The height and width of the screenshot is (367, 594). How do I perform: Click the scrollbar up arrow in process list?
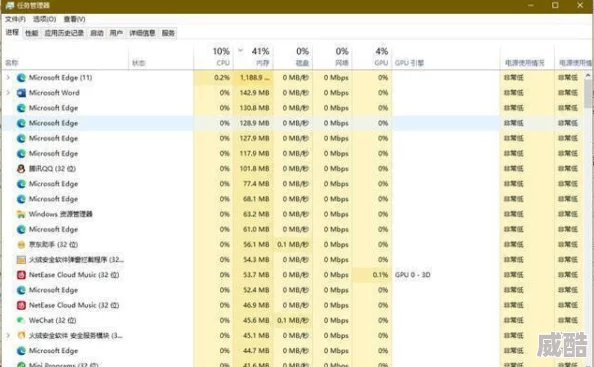point(588,75)
